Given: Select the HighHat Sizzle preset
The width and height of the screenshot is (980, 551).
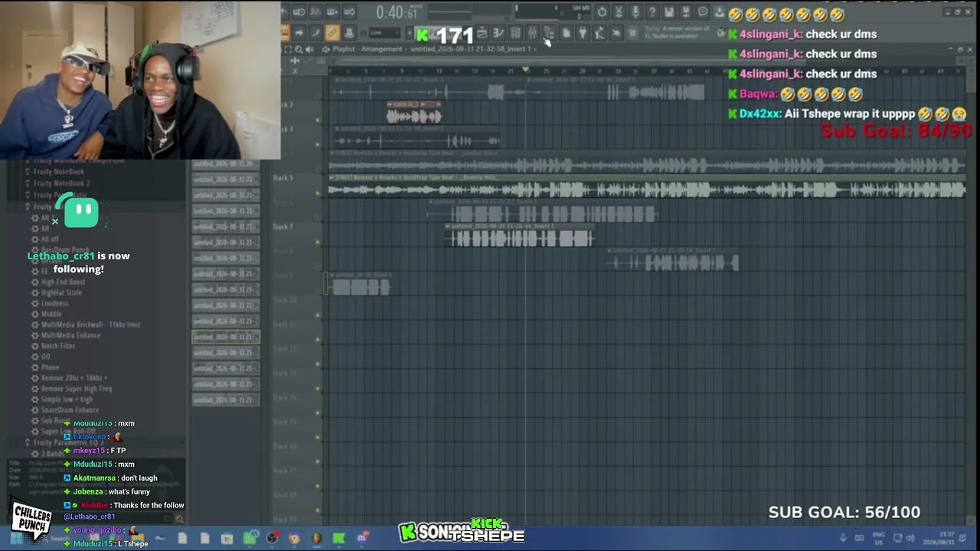Looking at the screenshot, I should coord(61,293).
